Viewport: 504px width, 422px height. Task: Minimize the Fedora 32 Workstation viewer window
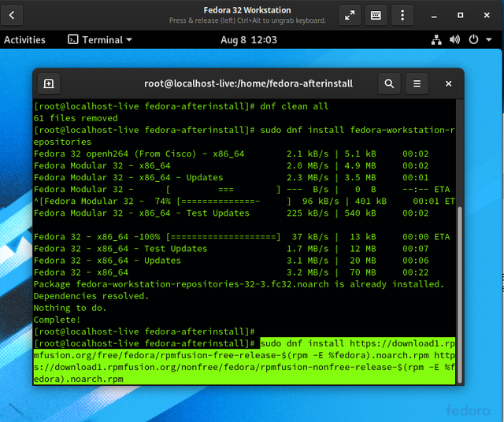coord(434,16)
